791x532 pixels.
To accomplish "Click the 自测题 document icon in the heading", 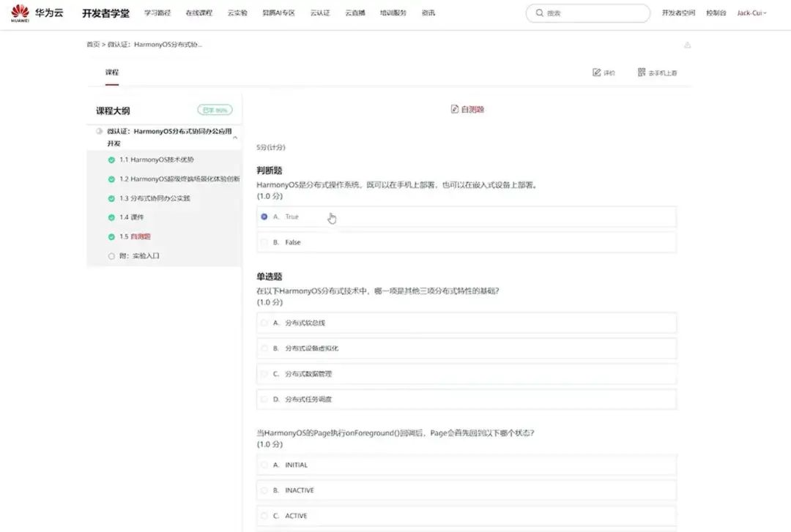I will click(x=455, y=109).
